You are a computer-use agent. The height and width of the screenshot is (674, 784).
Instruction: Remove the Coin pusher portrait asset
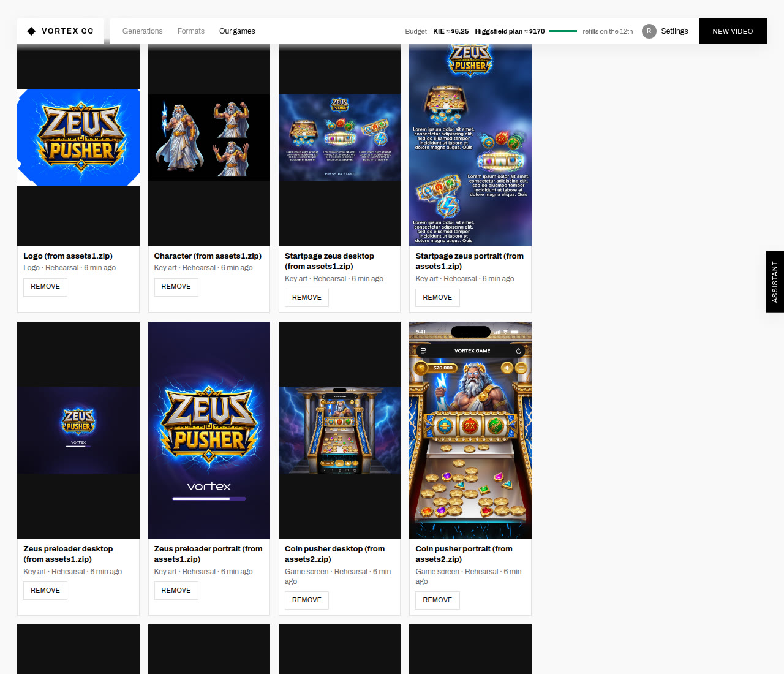pos(437,600)
